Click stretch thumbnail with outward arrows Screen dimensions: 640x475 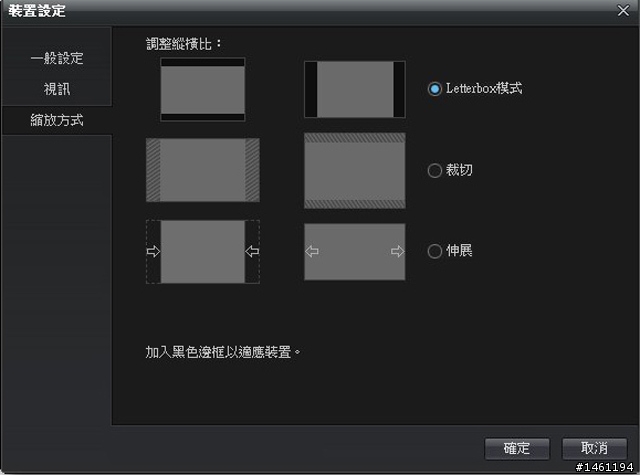click(355, 251)
